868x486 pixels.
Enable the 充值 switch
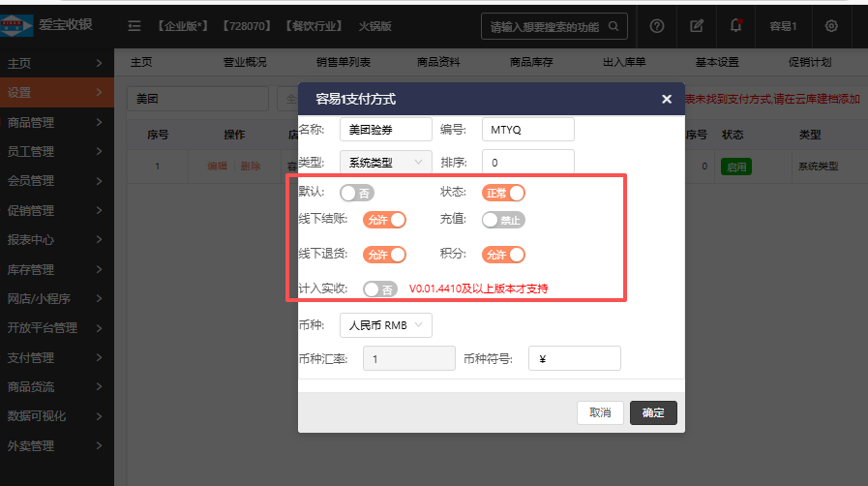click(x=503, y=220)
